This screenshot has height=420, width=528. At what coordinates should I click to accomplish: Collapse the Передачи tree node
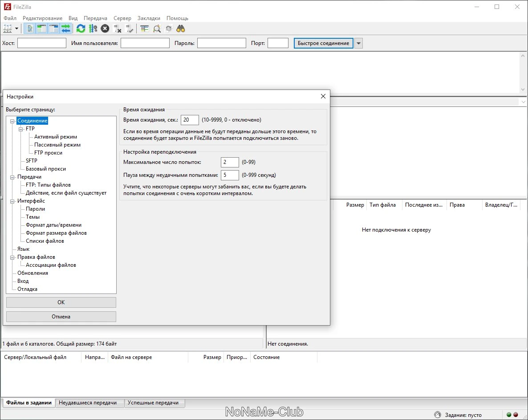tap(12, 177)
